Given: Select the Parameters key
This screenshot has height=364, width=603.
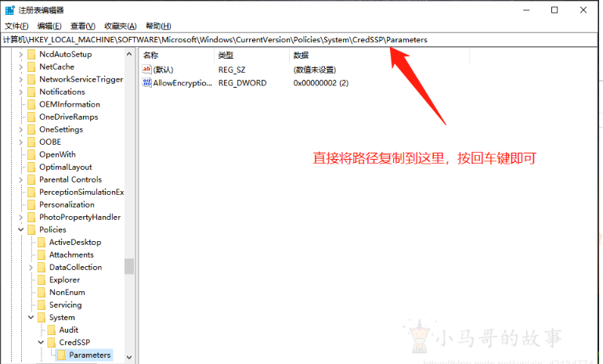Looking at the screenshot, I should pos(89,355).
